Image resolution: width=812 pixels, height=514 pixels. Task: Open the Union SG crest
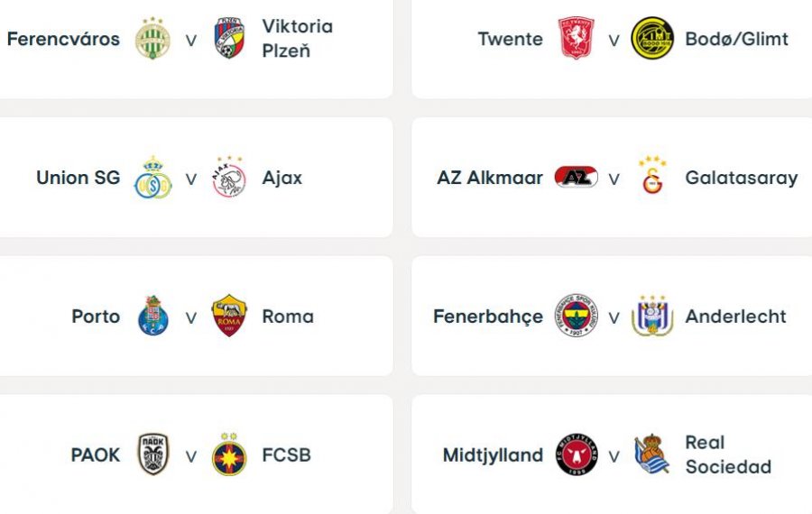(x=152, y=178)
